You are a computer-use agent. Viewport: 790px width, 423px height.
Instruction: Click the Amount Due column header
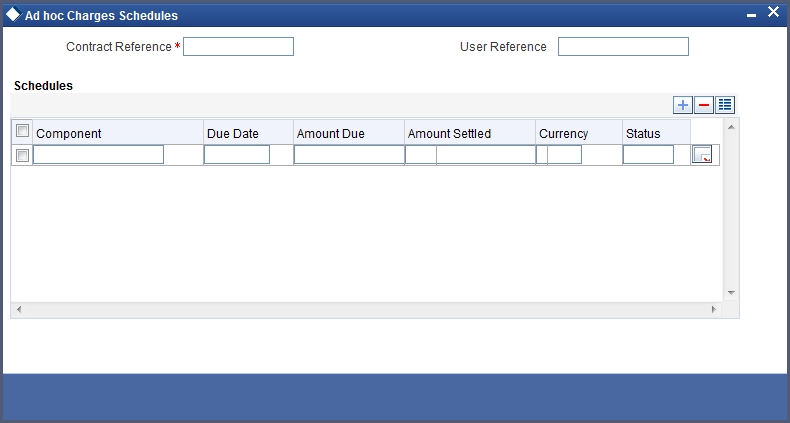(349, 133)
